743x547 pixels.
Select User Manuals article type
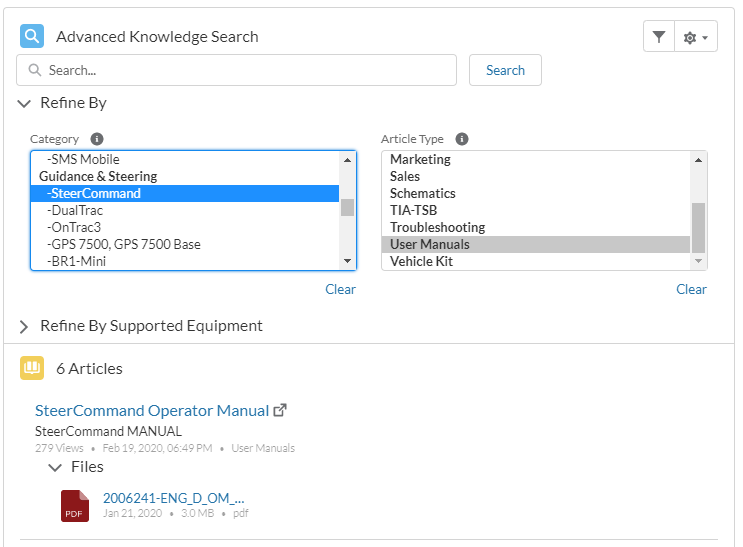coord(536,245)
